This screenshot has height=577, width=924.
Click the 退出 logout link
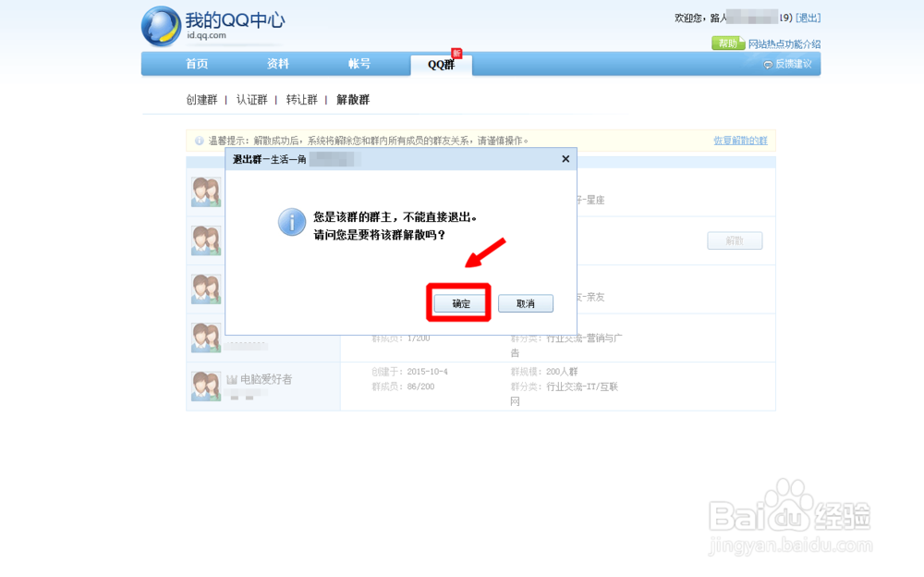(x=807, y=17)
